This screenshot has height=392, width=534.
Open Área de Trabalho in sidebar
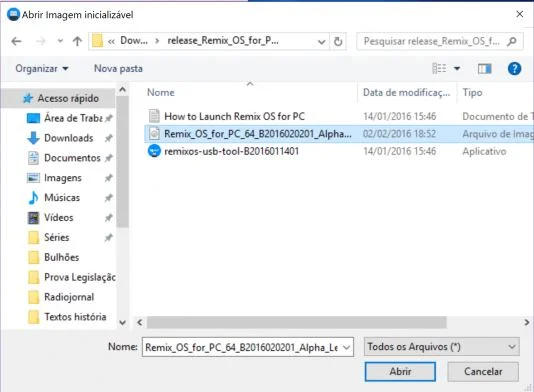pyautogui.click(x=73, y=118)
